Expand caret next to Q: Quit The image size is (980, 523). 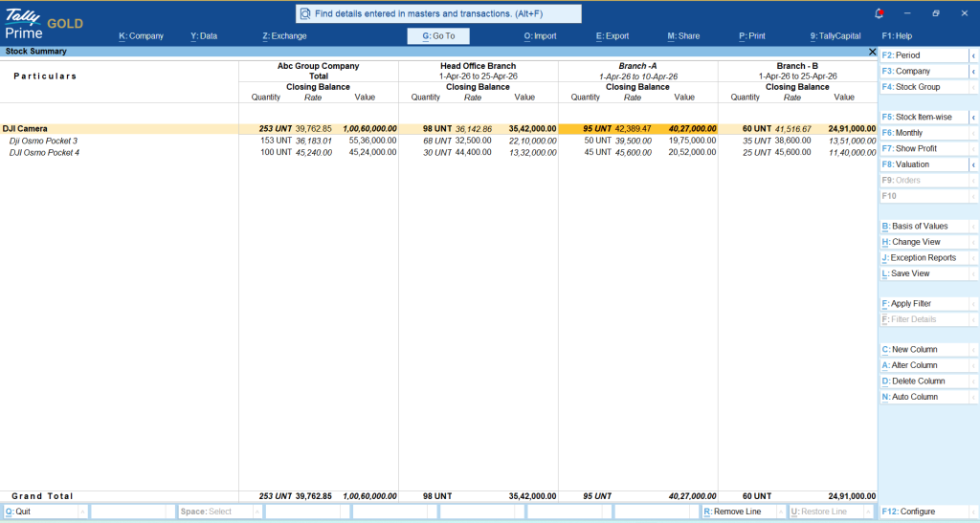pyautogui.click(x=82, y=512)
